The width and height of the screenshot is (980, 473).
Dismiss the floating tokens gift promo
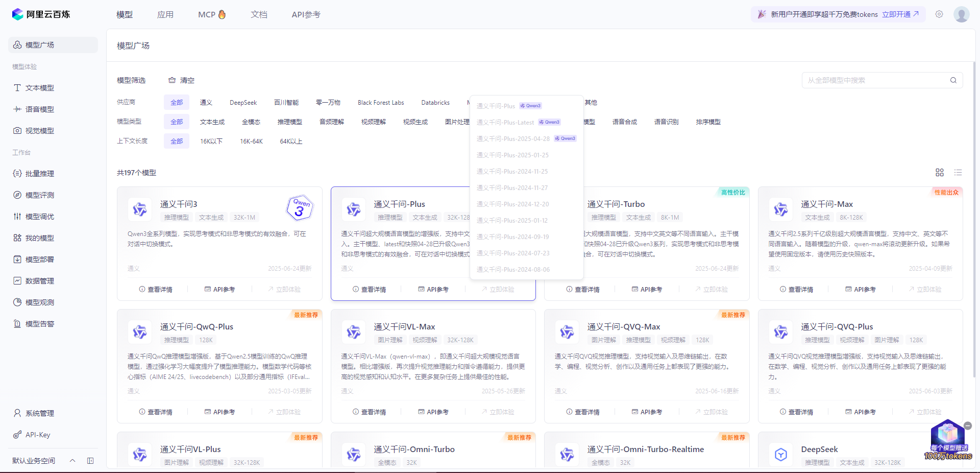[968, 425]
